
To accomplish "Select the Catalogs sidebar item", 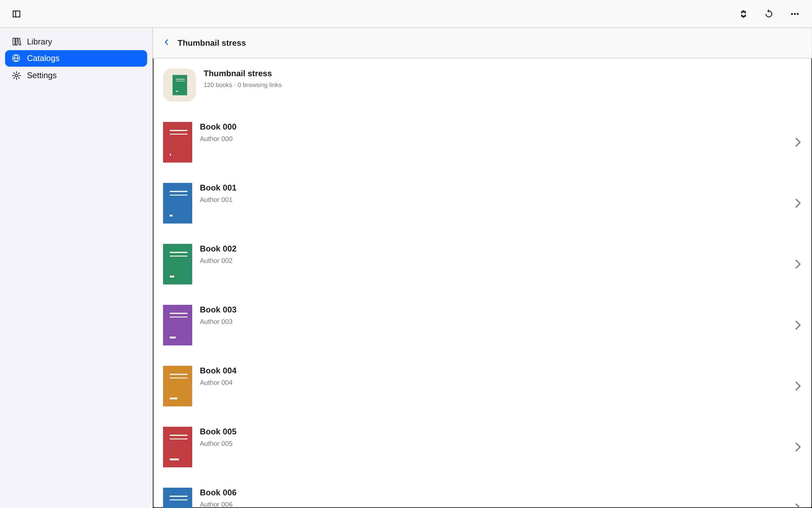I will tap(76, 58).
